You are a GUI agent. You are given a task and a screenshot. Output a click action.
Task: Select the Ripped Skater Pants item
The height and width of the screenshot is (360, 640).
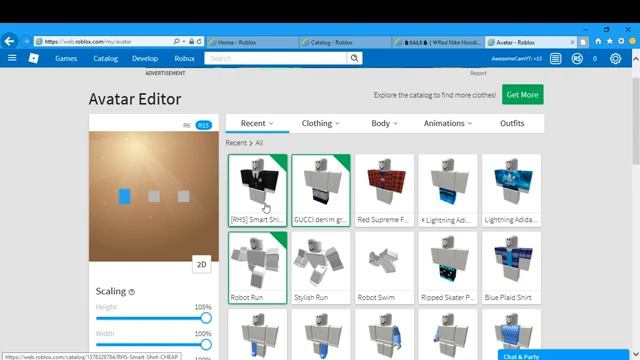click(x=448, y=268)
